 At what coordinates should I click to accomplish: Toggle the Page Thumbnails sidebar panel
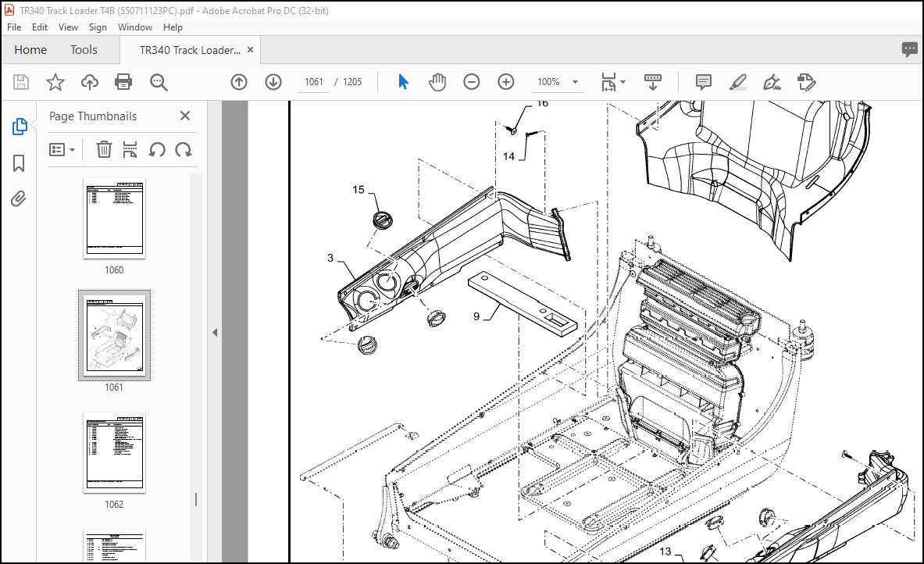click(19, 126)
